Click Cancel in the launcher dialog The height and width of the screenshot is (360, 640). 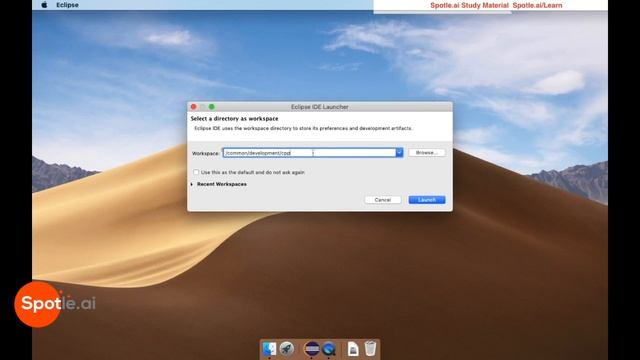(x=382, y=200)
